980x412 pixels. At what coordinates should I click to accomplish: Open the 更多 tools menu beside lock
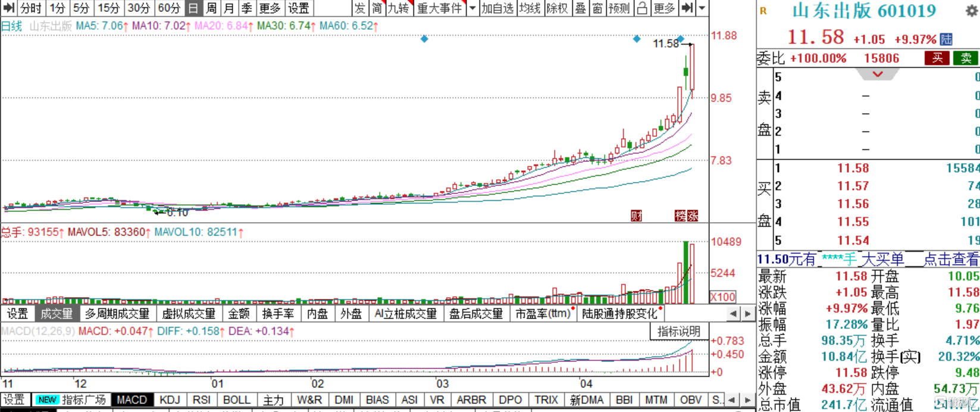pos(664,8)
